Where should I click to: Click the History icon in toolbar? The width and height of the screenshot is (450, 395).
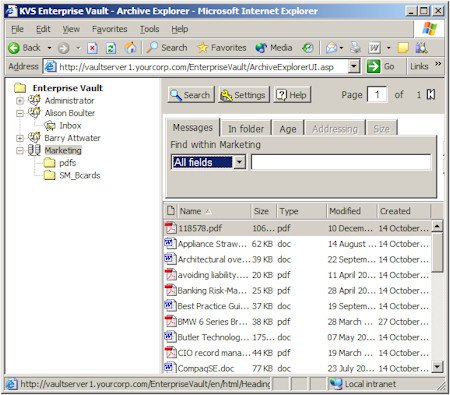(x=307, y=48)
